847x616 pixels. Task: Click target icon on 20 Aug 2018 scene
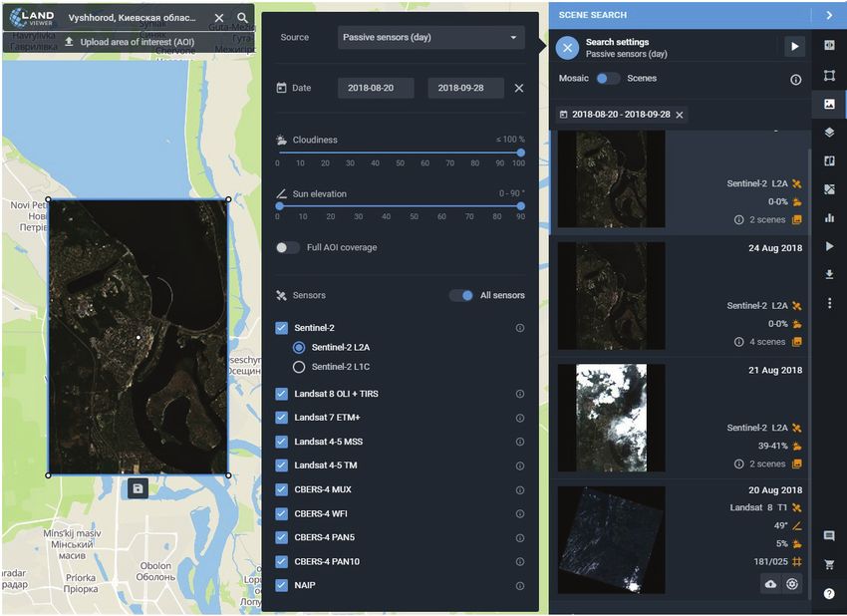[x=792, y=584]
